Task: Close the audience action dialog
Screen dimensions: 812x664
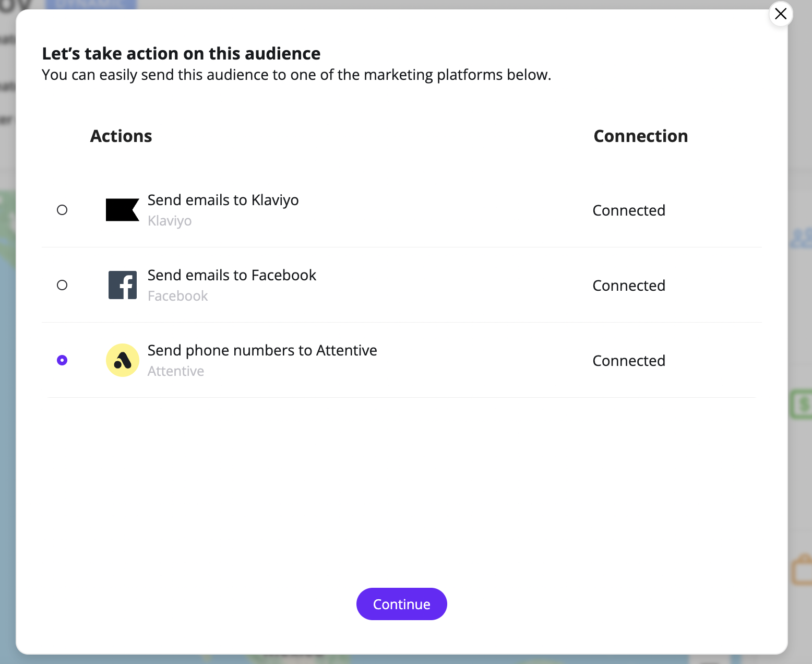Action: click(x=781, y=14)
